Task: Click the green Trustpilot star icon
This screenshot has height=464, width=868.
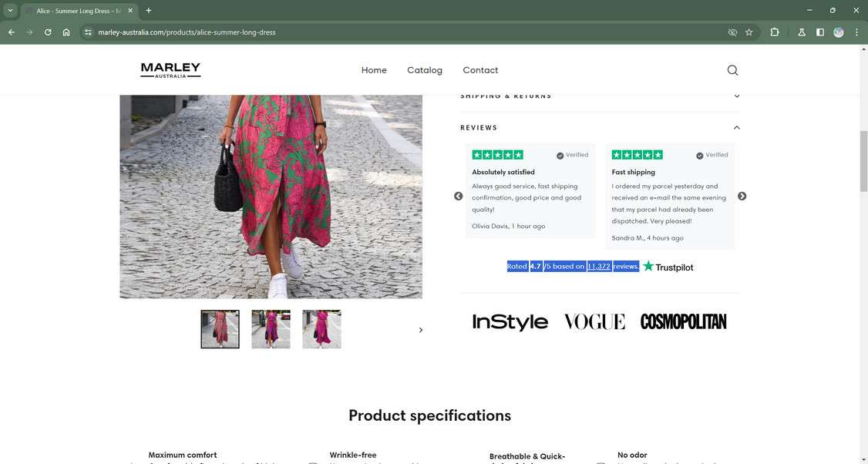Action: (x=648, y=266)
